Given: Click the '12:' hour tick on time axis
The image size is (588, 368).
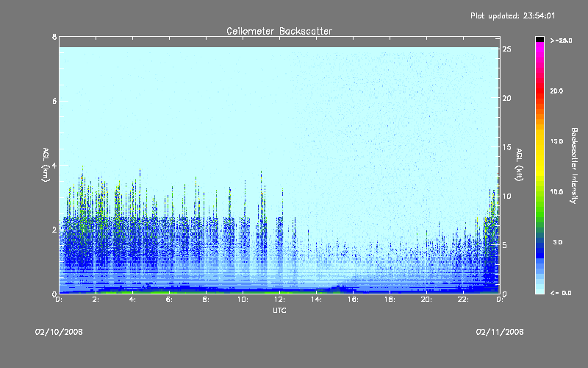Looking at the screenshot, I should point(279,300).
